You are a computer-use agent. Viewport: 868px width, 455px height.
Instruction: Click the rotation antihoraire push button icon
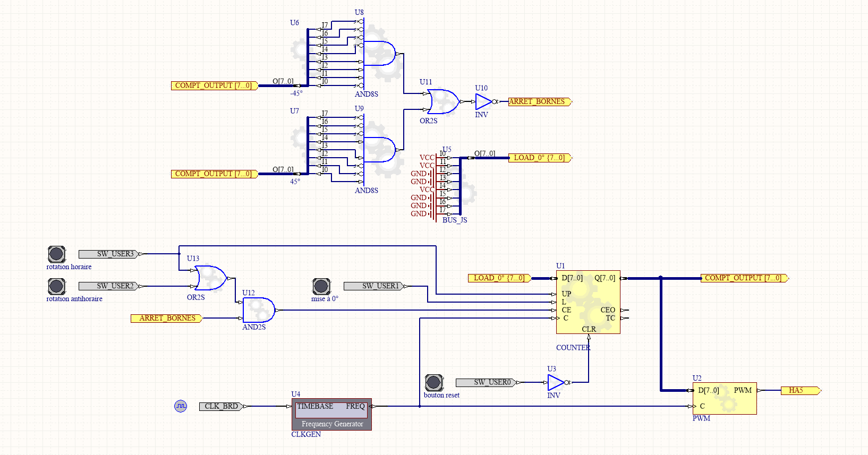[x=57, y=286]
